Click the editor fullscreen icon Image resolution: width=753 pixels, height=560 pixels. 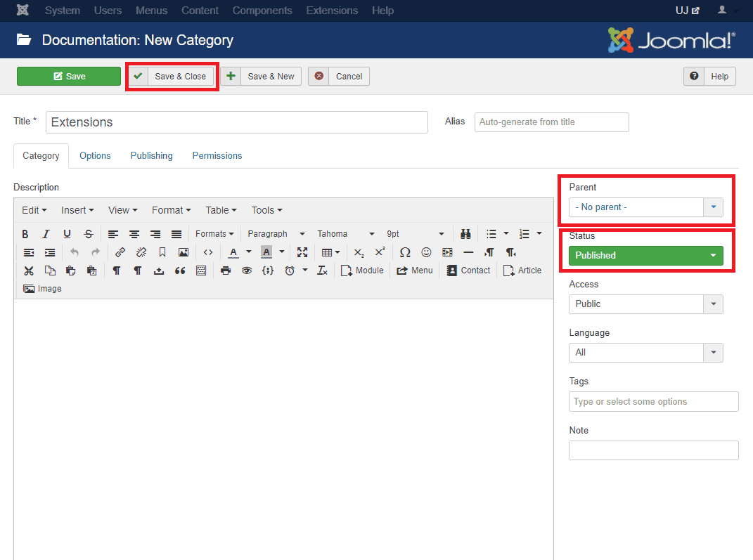click(x=302, y=252)
